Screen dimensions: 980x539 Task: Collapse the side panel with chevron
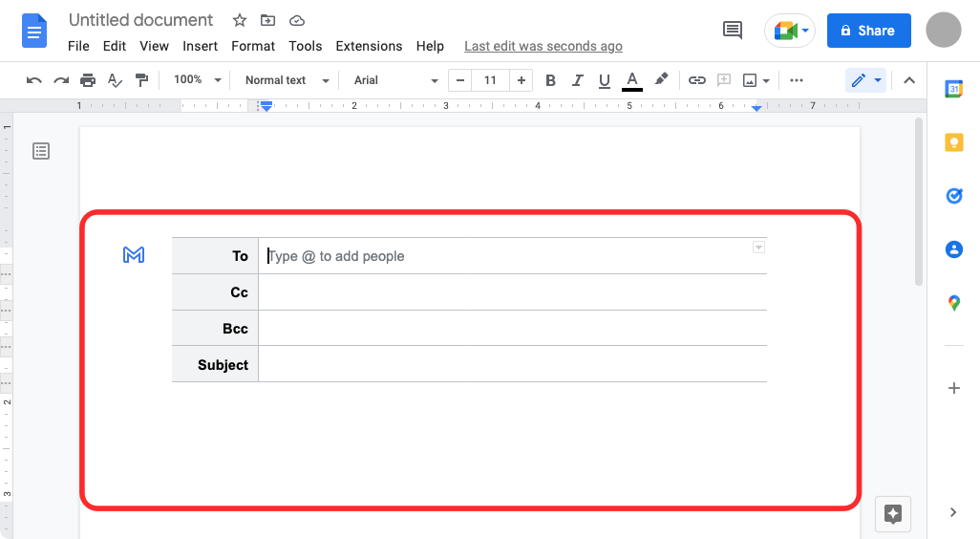(x=953, y=512)
